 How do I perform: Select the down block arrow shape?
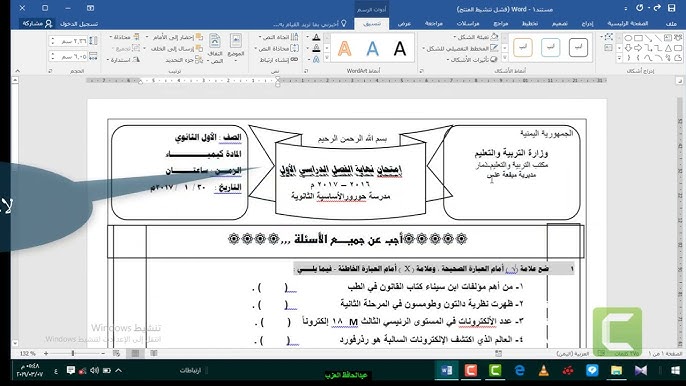click(x=628, y=48)
